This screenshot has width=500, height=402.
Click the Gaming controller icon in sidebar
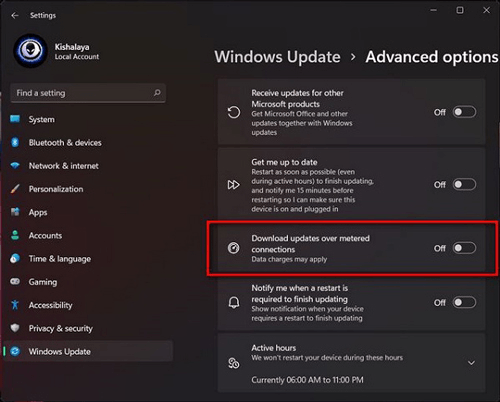pyautogui.click(x=15, y=281)
